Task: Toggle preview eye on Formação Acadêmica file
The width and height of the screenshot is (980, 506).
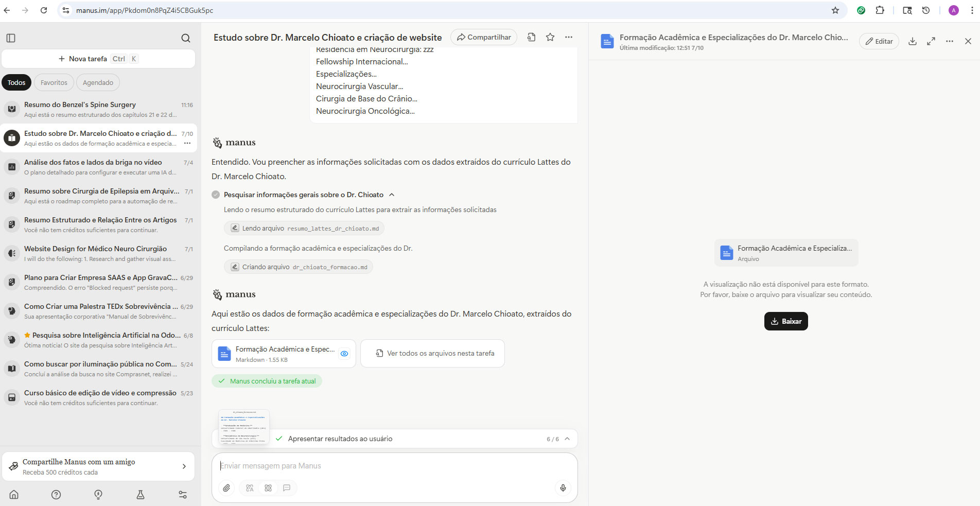Action: 344,354
